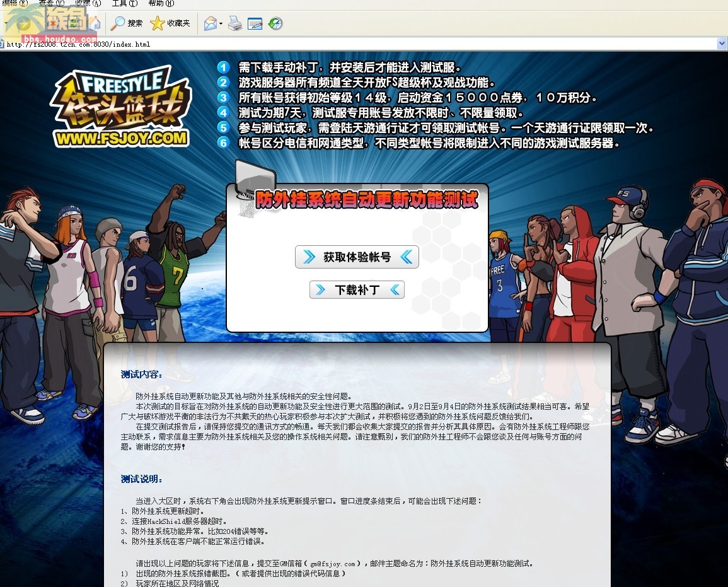Click the WWW.FSJOY.COM logo text

point(121,138)
